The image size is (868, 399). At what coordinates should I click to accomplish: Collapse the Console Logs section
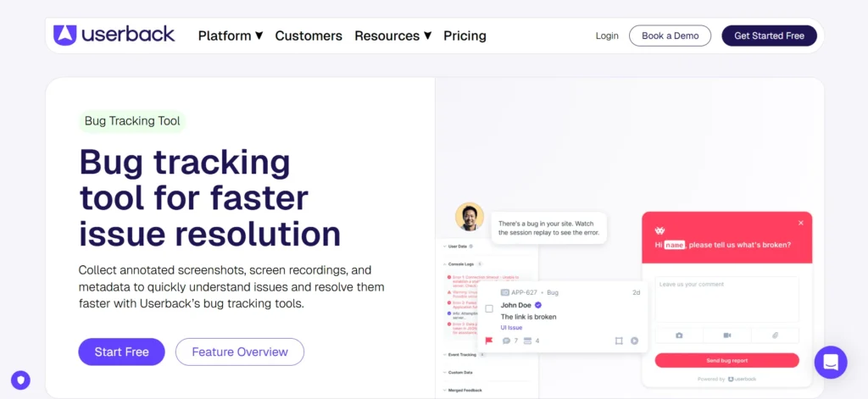tap(462, 264)
